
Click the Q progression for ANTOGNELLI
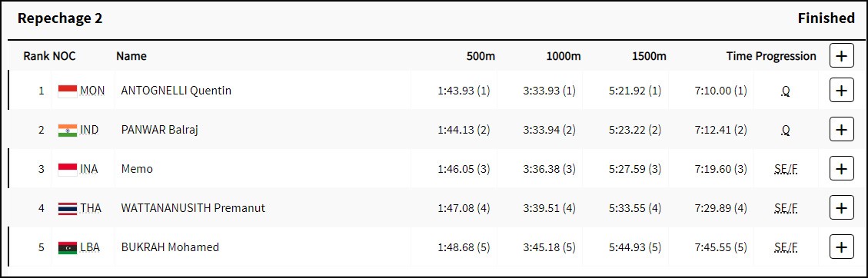(786, 91)
